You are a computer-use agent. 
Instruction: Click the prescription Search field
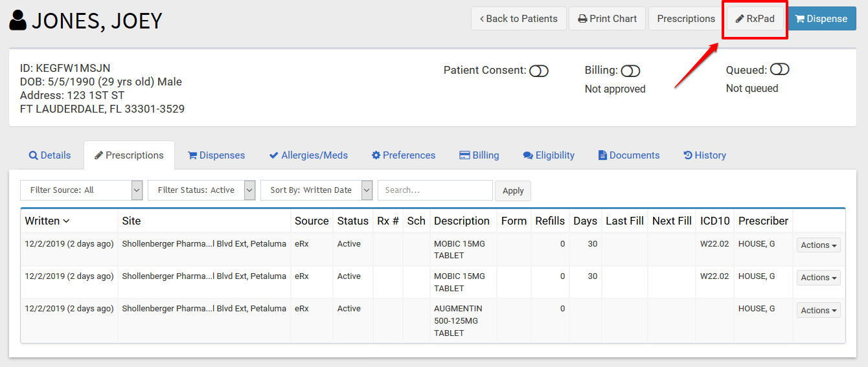(x=435, y=190)
